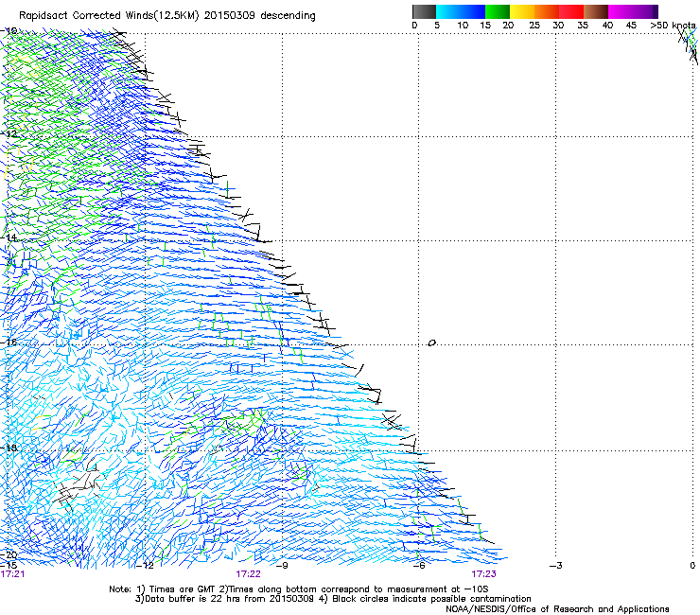
Task: Click the blue 10-15 knots legend segment
Action: point(473,11)
